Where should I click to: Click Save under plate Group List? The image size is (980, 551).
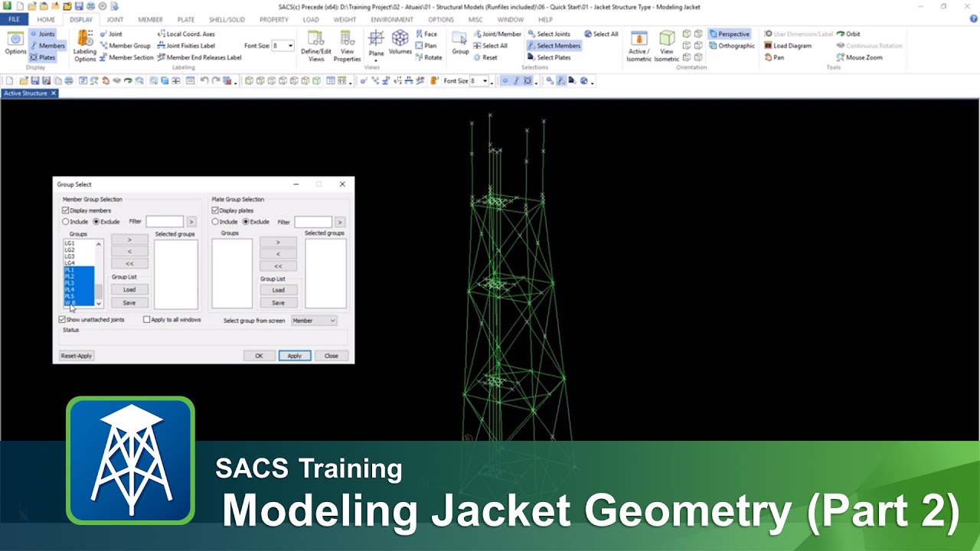click(278, 303)
